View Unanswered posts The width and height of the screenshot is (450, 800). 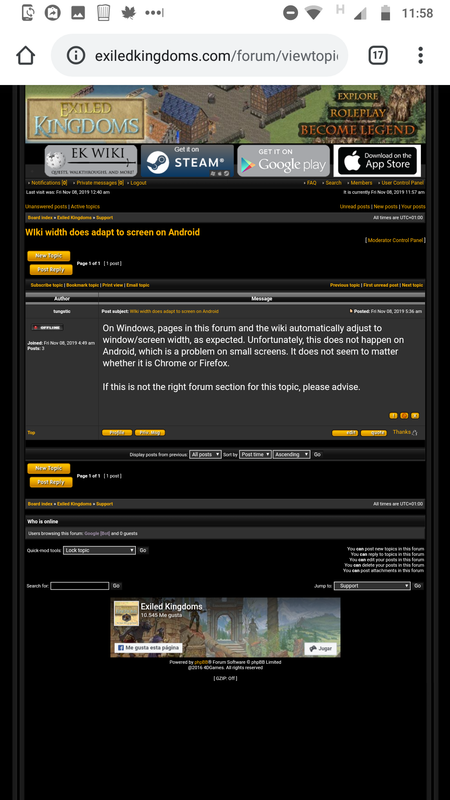(x=46, y=207)
